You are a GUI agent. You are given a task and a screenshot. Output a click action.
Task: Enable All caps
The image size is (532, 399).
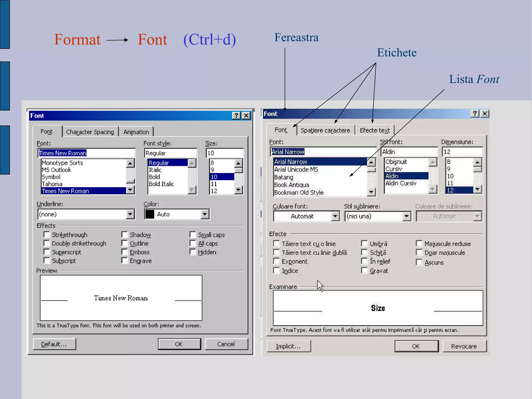coord(192,243)
